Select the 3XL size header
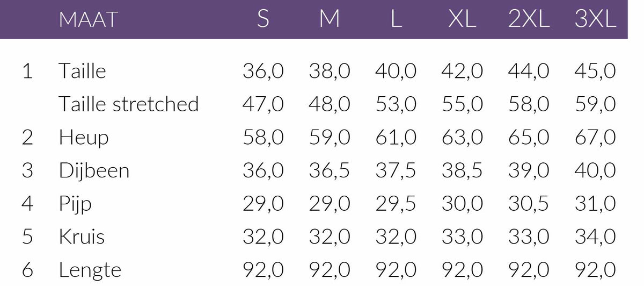Viewport: 644px width, 286px height. (x=595, y=20)
